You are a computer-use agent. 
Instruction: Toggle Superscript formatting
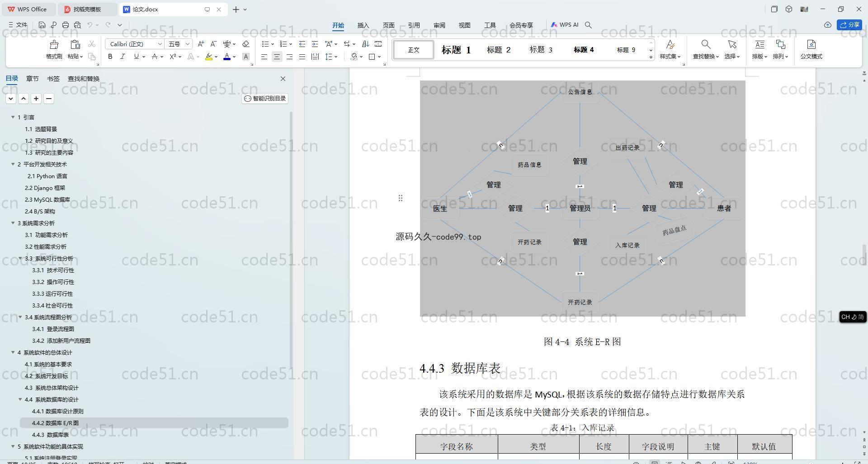coord(173,57)
